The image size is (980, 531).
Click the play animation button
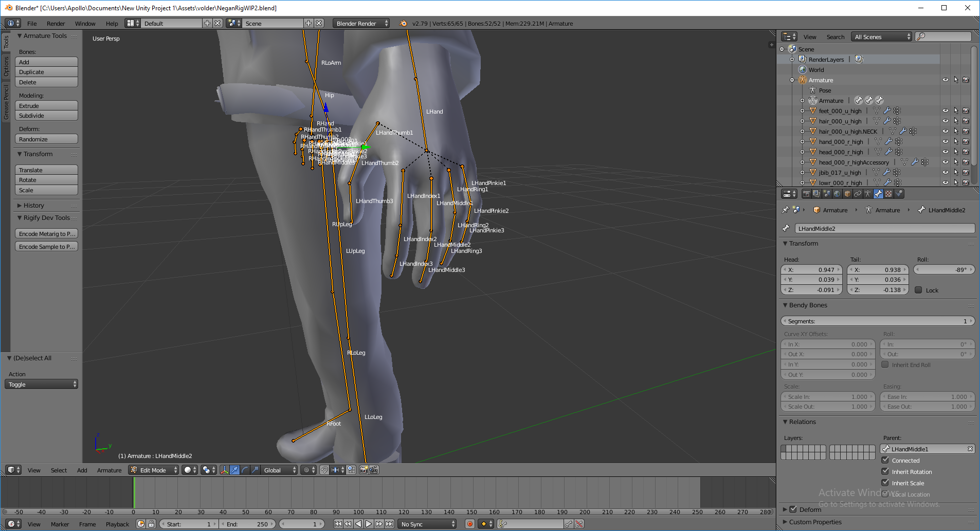coord(369,524)
